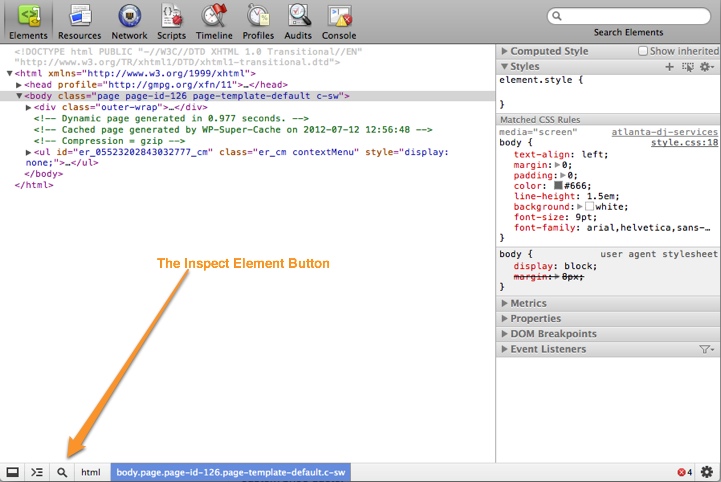
Task: Open the Profiles panel
Action: 258,22
